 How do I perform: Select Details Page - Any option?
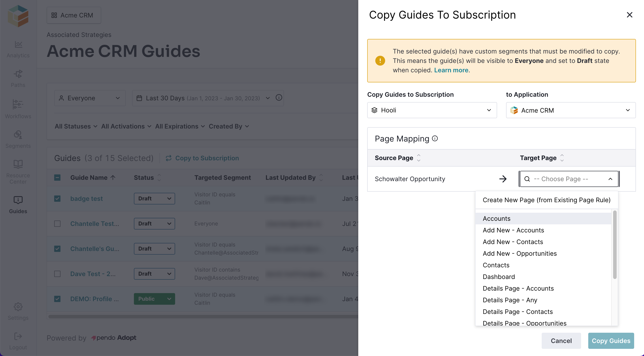pyautogui.click(x=543, y=300)
